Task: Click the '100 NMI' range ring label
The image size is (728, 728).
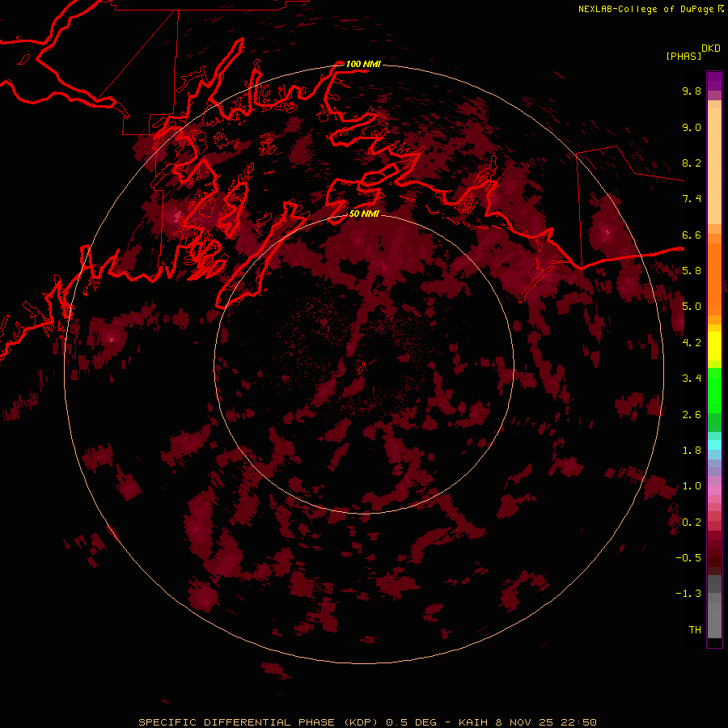Action: 362,64
